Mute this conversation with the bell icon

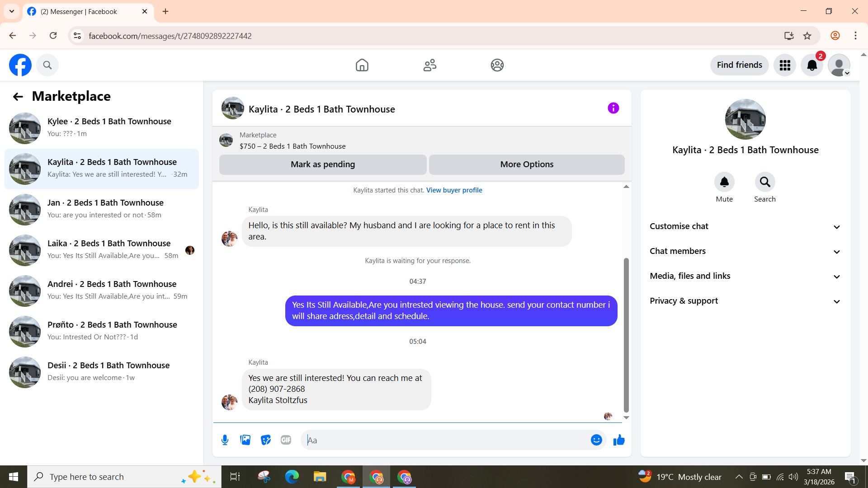click(724, 182)
